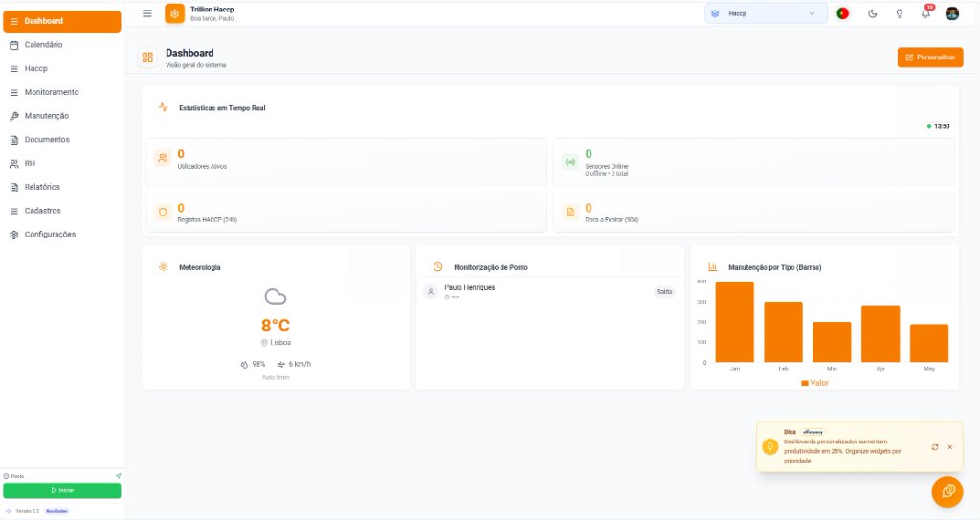This screenshot has height=520, width=980.
Task: Click the green Iniciar button
Action: [62, 490]
